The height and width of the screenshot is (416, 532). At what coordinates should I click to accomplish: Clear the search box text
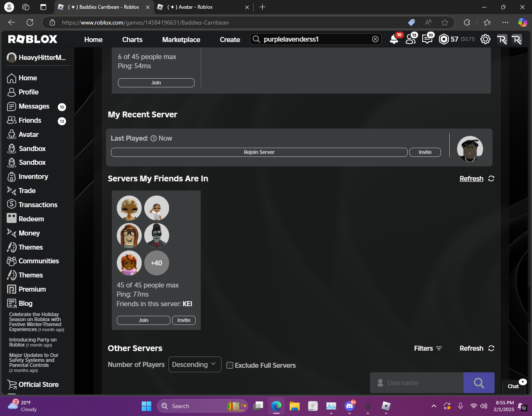375,39
